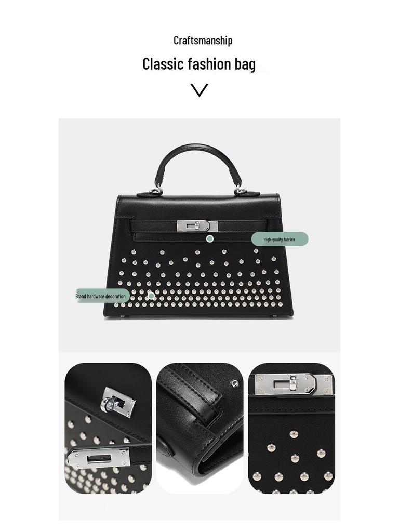Viewport: 399px width, 532px height.
Task: Click the left silver handle ring
Action: (156, 191)
